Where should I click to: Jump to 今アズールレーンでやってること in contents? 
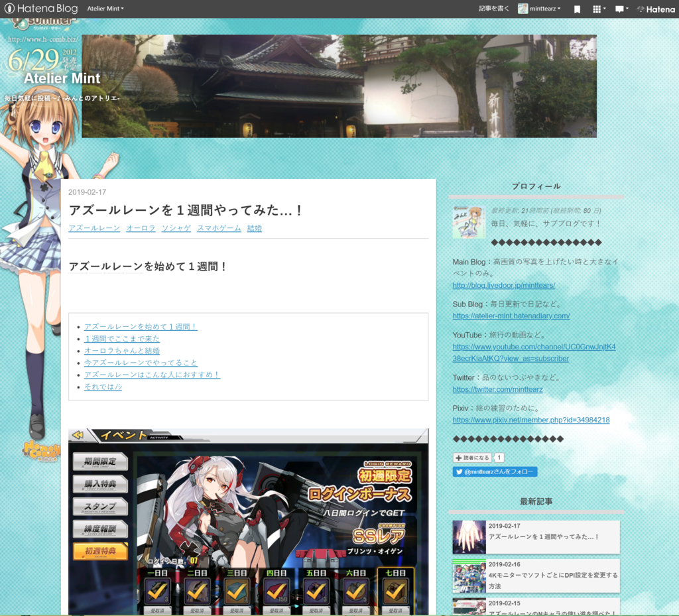[141, 363]
